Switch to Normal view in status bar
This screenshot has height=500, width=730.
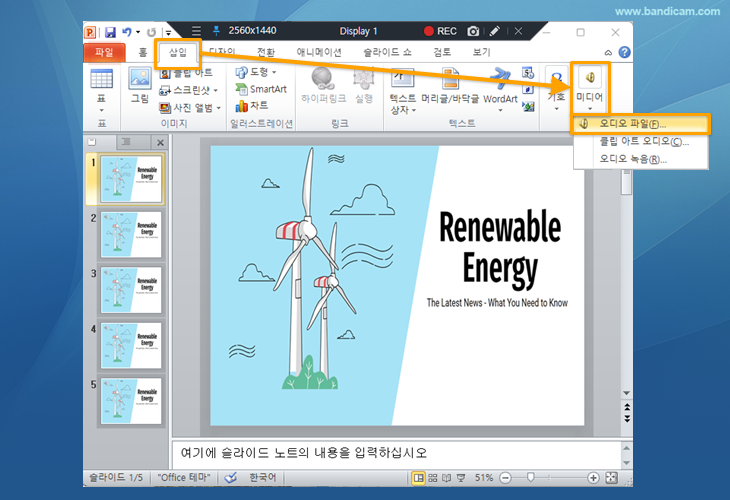click(x=418, y=478)
